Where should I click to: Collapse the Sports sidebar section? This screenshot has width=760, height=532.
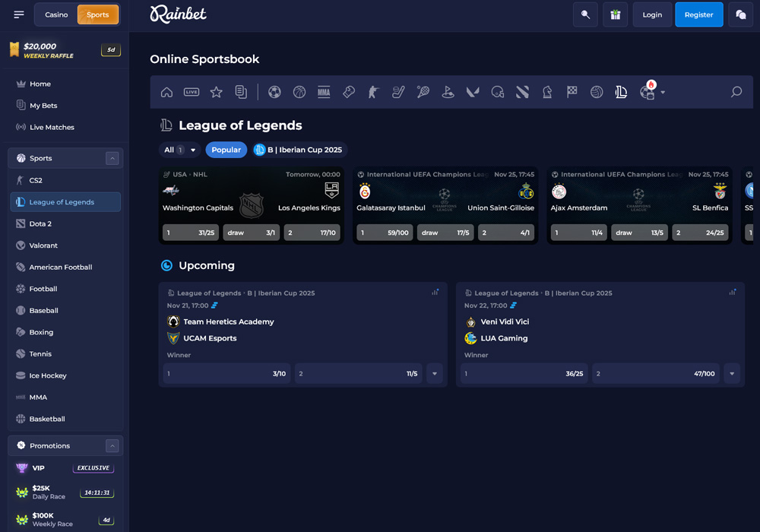pos(112,158)
